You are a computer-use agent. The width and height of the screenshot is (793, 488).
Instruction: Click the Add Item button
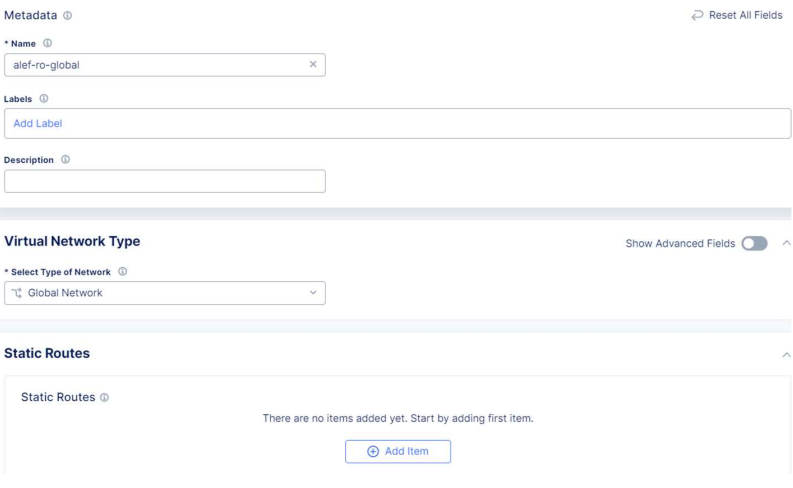pos(398,451)
